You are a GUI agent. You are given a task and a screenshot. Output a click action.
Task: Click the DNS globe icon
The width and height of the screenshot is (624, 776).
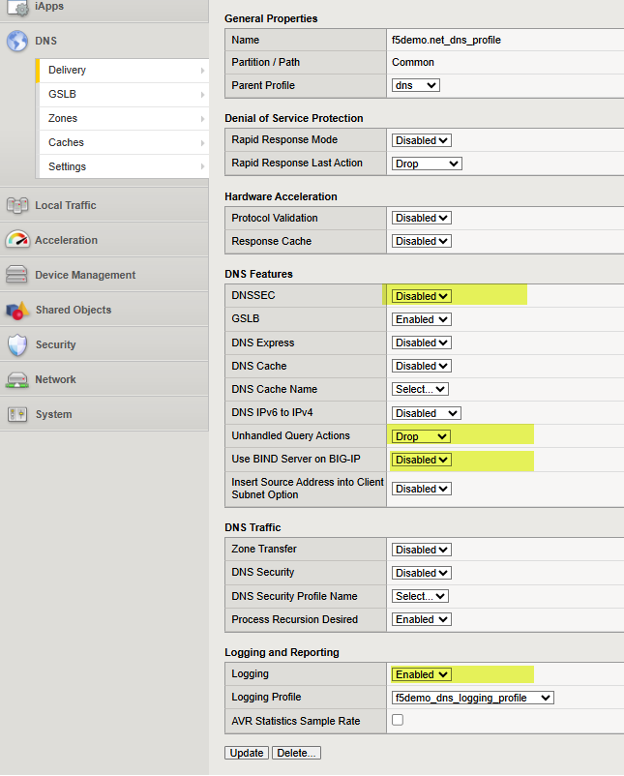[x=17, y=41]
